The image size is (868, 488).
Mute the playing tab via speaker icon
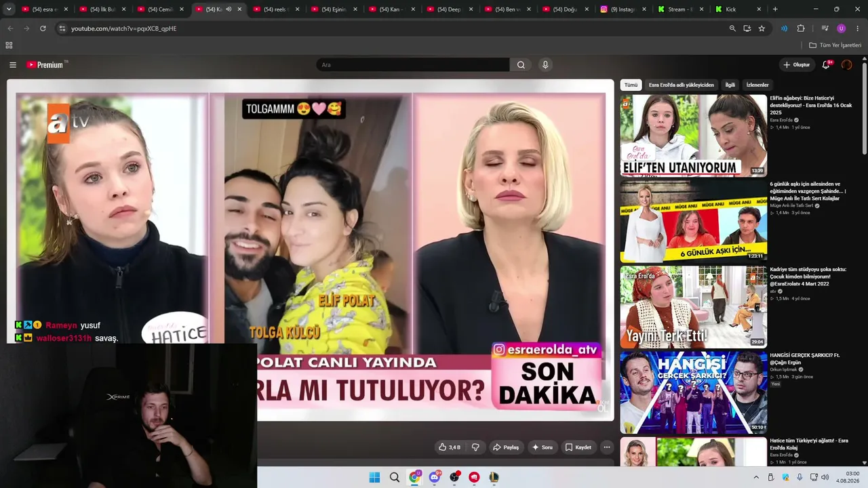click(229, 9)
